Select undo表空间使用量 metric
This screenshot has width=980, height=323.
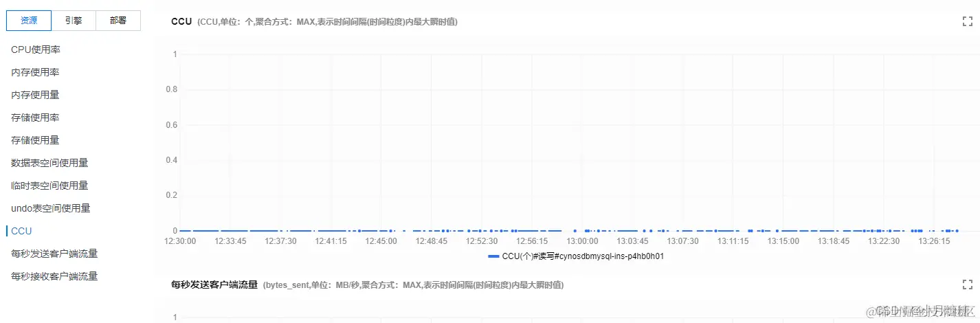(51, 208)
